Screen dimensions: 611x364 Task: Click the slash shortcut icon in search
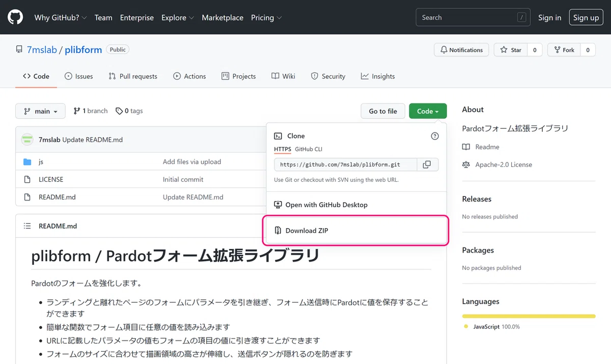click(521, 17)
